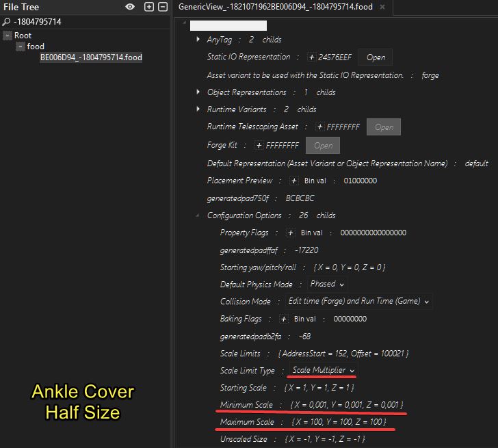The height and width of the screenshot is (448, 498).
Task: Switch to the GenericView .food tab
Action: pos(276,7)
